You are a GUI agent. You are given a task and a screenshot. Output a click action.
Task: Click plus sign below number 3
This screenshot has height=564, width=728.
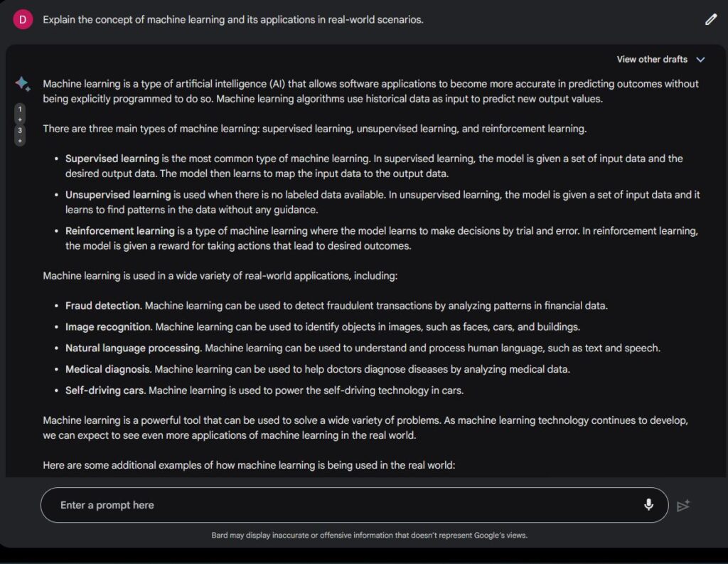pos(20,141)
